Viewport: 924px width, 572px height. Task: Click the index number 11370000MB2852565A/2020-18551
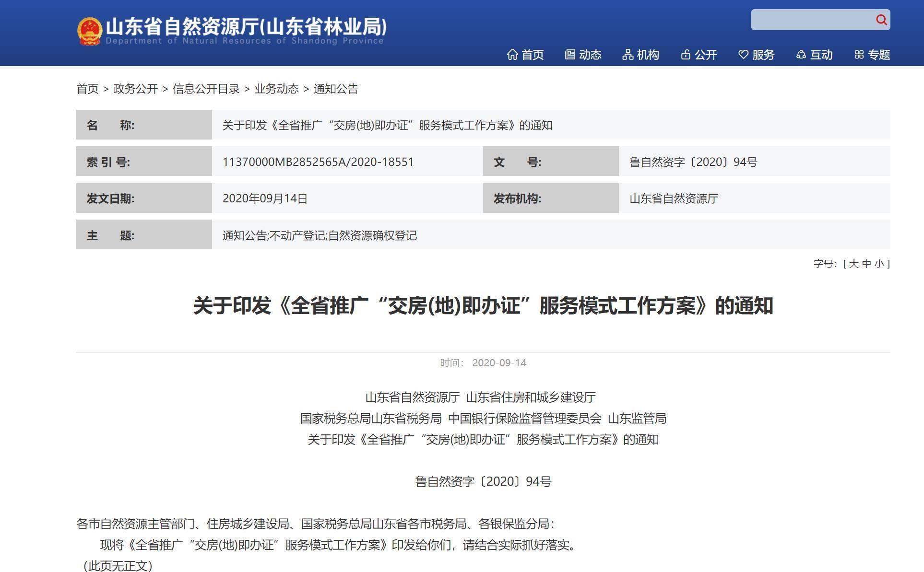(x=318, y=162)
